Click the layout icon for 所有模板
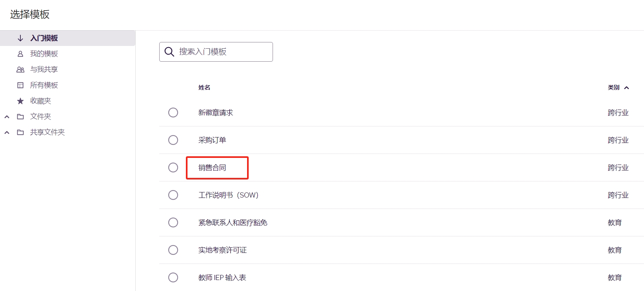This screenshot has width=644, height=291. (20, 85)
